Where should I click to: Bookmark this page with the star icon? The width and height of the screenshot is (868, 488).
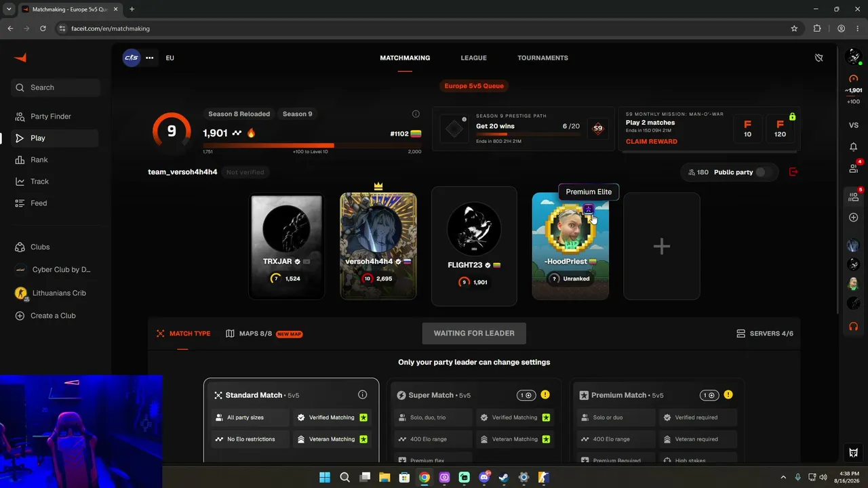pyautogui.click(x=794, y=28)
